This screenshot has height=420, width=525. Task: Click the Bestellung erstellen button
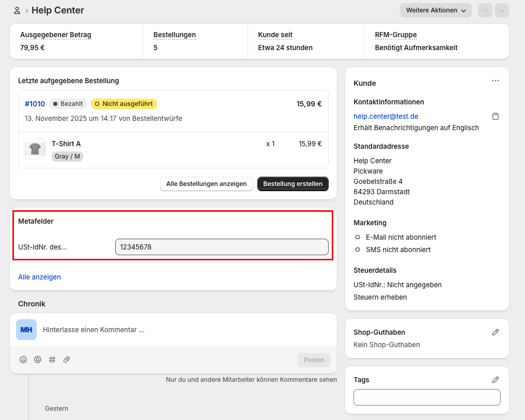point(292,184)
